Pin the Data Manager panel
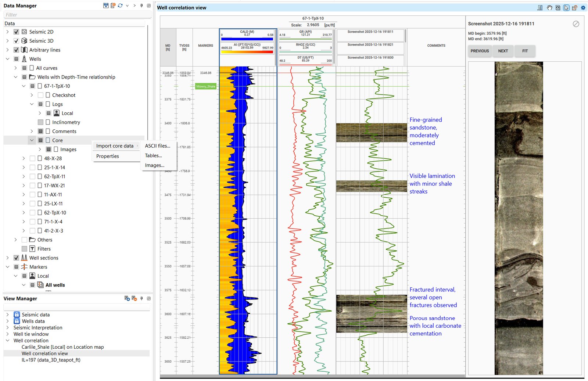588x381 pixels. (141, 6)
